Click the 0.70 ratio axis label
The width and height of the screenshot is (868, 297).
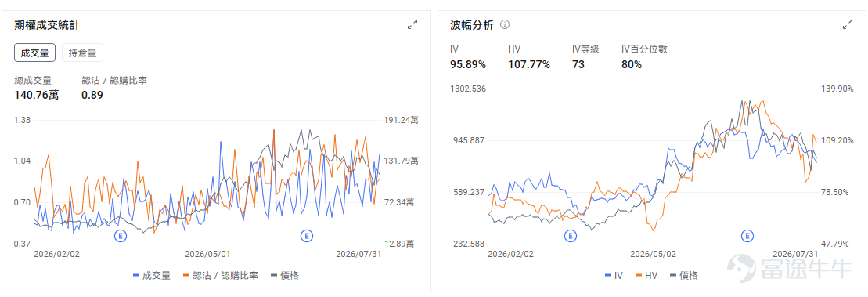pyautogui.click(x=22, y=202)
